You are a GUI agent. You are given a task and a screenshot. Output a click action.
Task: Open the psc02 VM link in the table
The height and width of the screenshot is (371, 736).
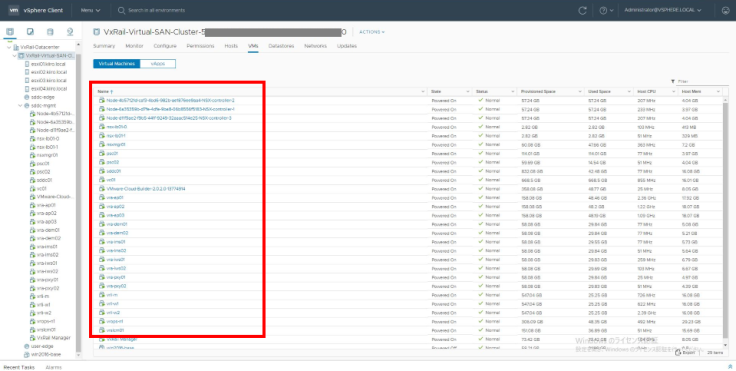click(x=112, y=162)
